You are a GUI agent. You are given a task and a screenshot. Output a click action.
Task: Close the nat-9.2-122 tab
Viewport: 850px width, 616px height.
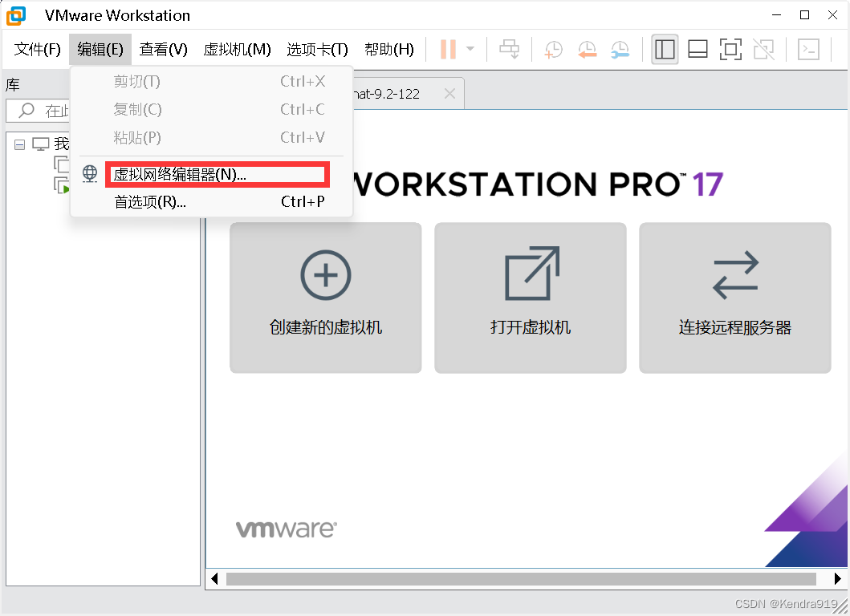[449, 94]
